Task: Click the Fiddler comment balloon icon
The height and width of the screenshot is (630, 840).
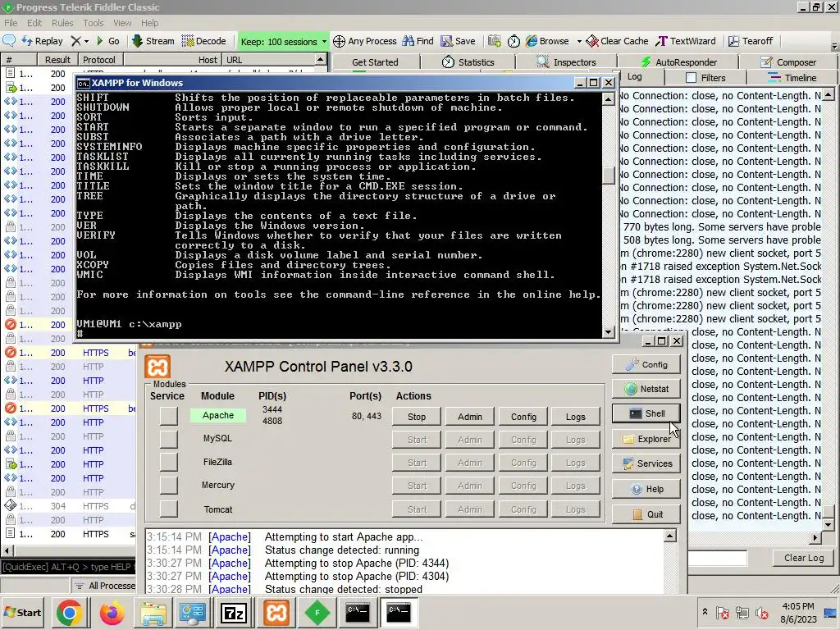Action: (9, 41)
